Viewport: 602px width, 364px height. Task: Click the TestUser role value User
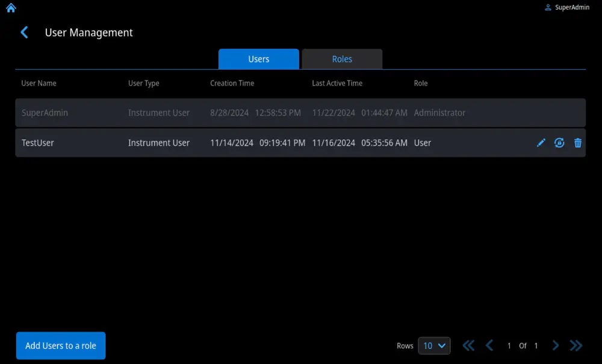[x=423, y=143]
